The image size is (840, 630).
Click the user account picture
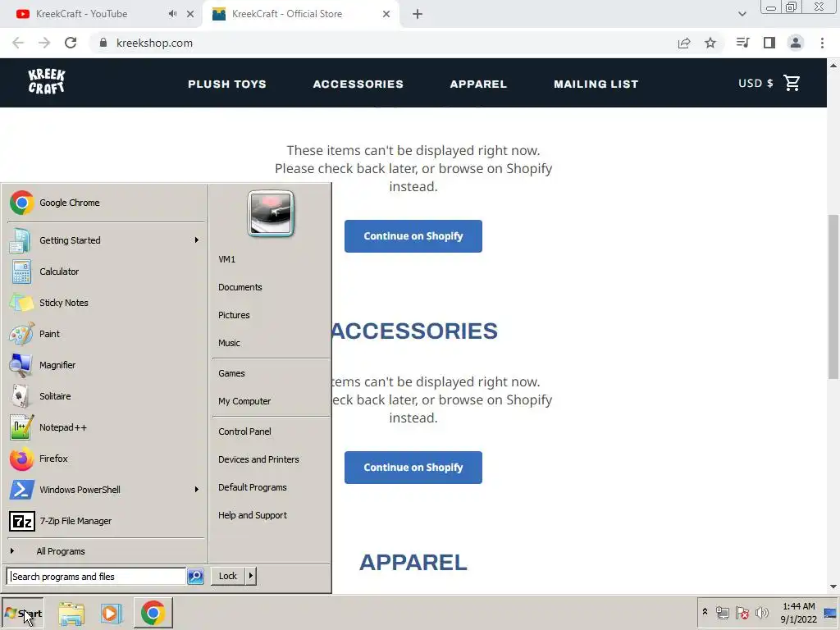point(271,213)
